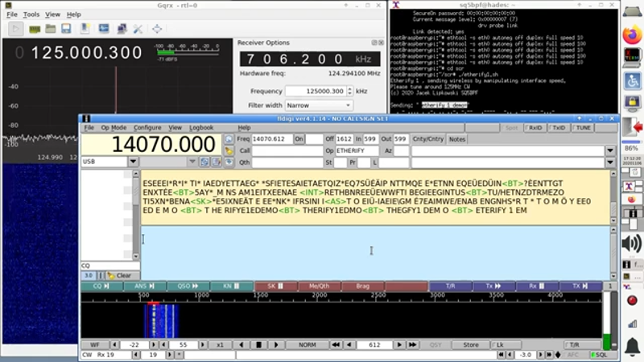This screenshot has height=362, width=644.
Task: Click the Gqrx dBFS signal level meter
Action: point(188,52)
